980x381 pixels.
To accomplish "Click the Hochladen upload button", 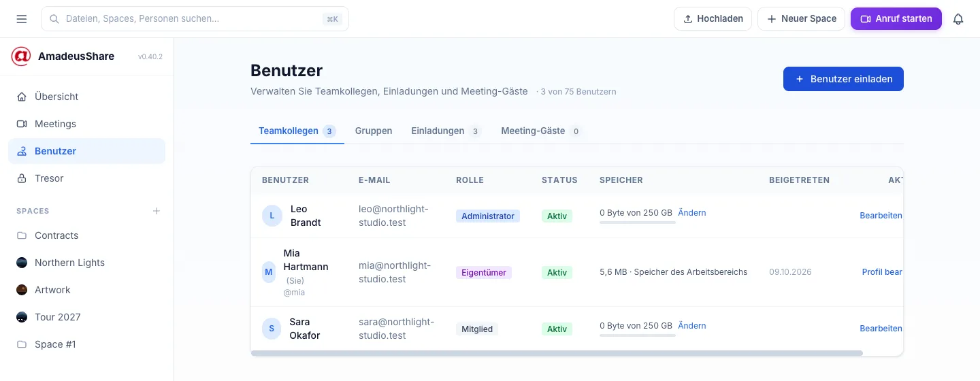I will 713,19.
